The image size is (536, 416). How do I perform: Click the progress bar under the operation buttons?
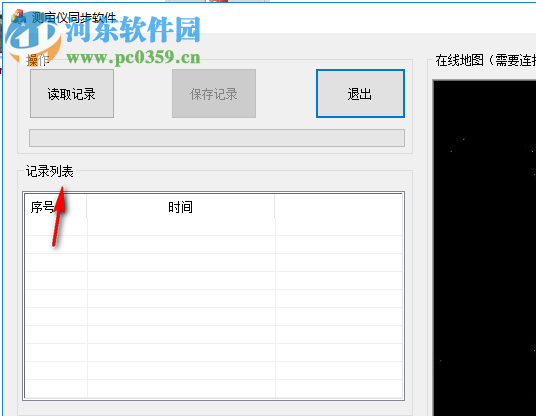tap(217, 138)
